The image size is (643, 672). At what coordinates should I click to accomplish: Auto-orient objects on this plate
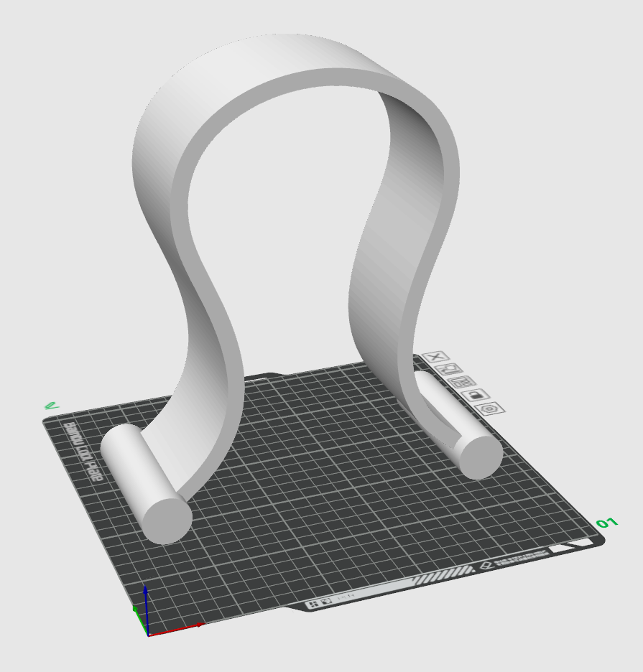(x=449, y=368)
